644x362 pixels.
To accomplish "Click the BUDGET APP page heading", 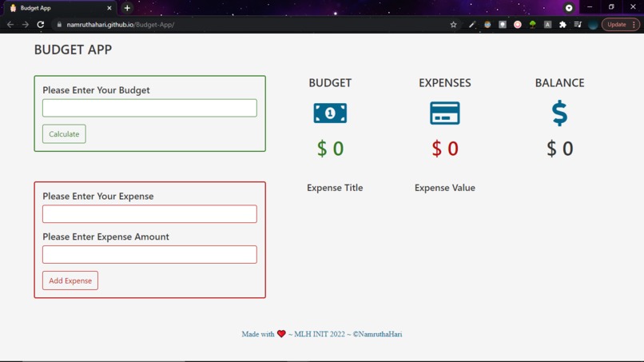I will [x=73, y=50].
